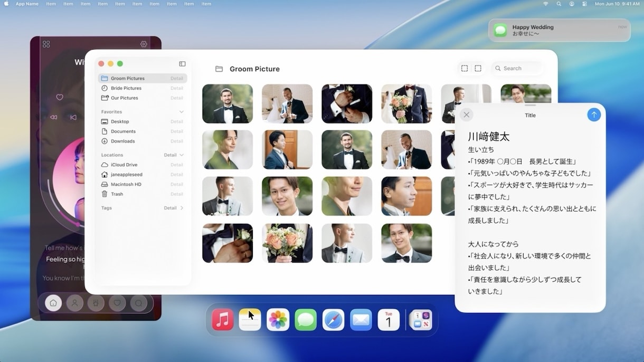Open iCloud Drive location

point(143,165)
